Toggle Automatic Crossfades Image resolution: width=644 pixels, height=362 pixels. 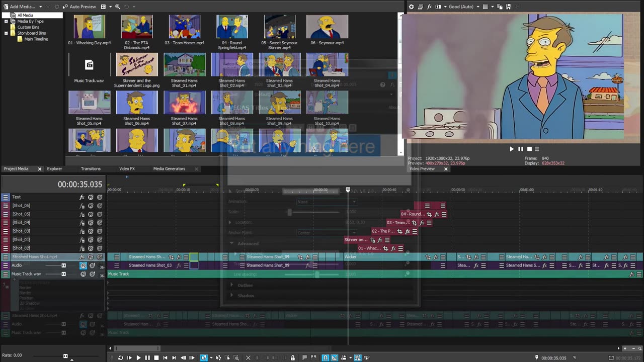coord(335,358)
